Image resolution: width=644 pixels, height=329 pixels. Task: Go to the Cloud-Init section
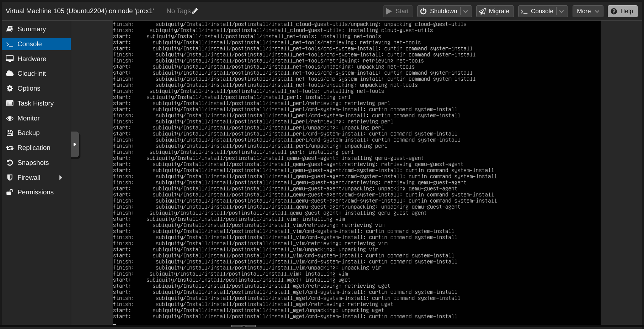[x=36, y=74]
